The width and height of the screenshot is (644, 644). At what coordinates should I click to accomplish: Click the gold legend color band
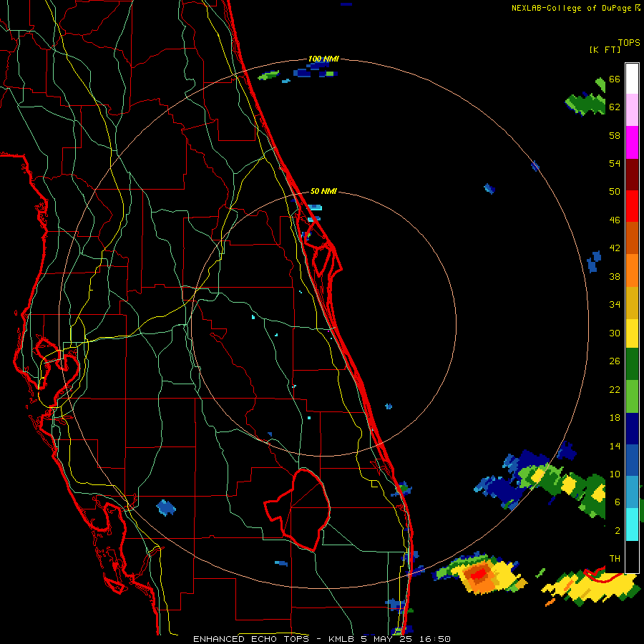tap(632, 303)
